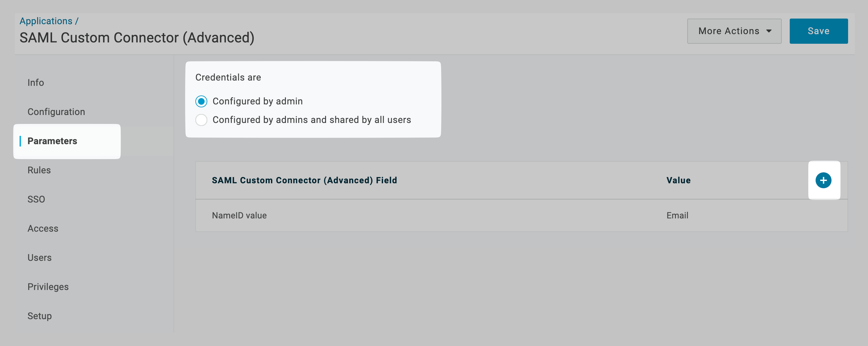Viewport: 868px width, 346px height.
Task: Open the More Actions dropdown
Action: click(x=734, y=31)
